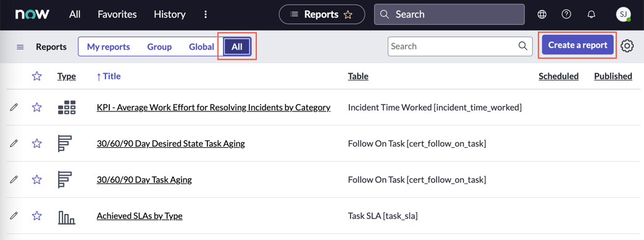Click Follow On Task cell in 30/60/90 Day Task Aging row
The height and width of the screenshot is (240, 644).
pyautogui.click(x=417, y=180)
